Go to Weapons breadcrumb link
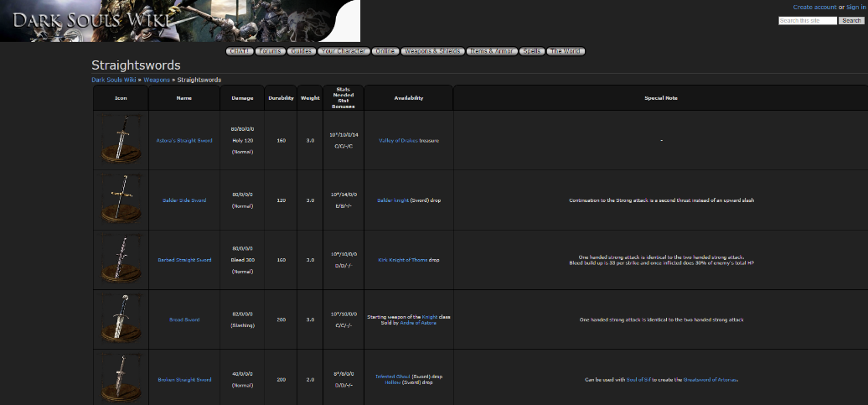The image size is (868, 405). coord(157,80)
